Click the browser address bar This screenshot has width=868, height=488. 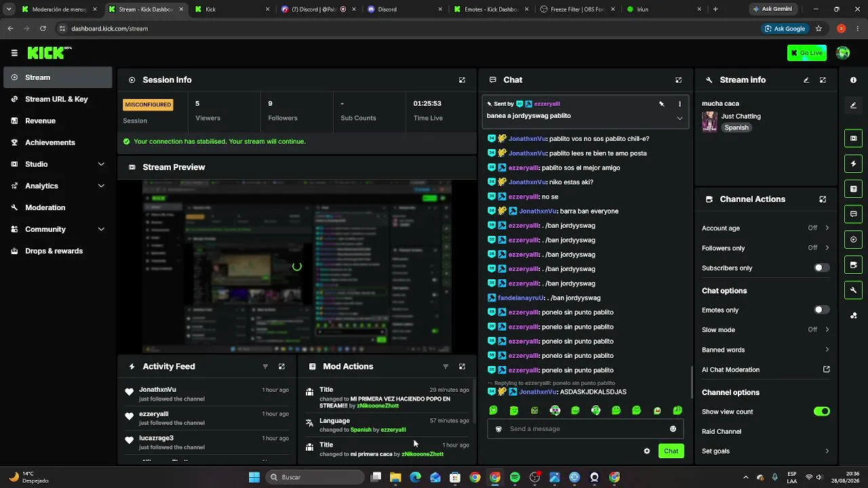pos(407,28)
